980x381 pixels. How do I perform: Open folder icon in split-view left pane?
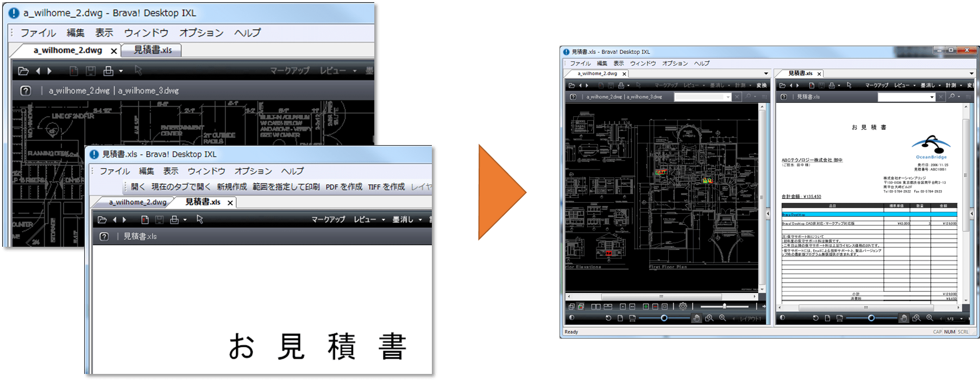coord(571,85)
